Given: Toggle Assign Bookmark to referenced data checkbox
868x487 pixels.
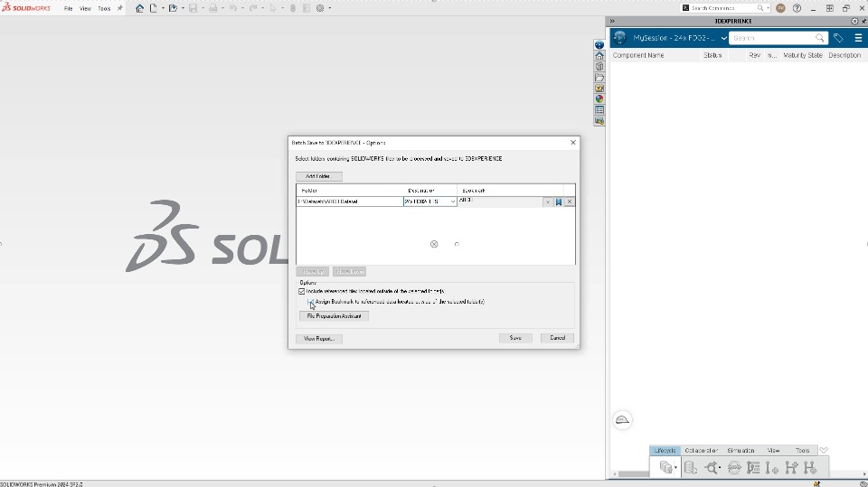Looking at the screenshot, I should coord(310,302).
